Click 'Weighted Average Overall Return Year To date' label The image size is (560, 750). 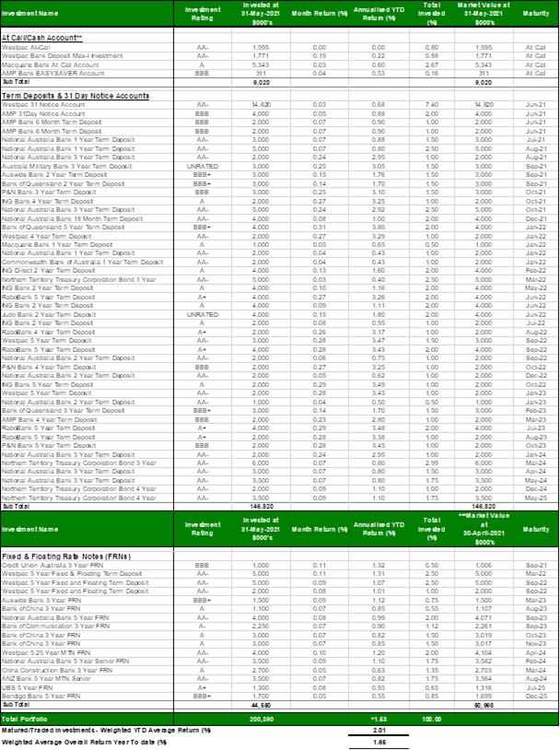(84, 743)
